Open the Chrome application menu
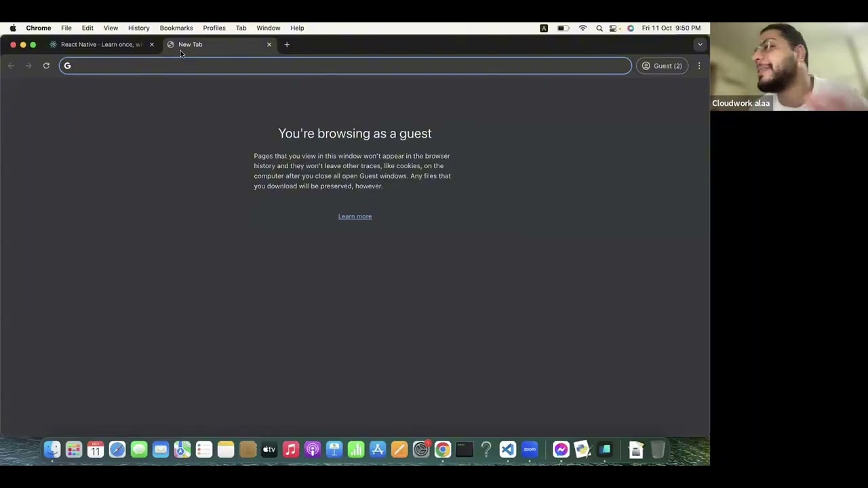 coord(39,28)
